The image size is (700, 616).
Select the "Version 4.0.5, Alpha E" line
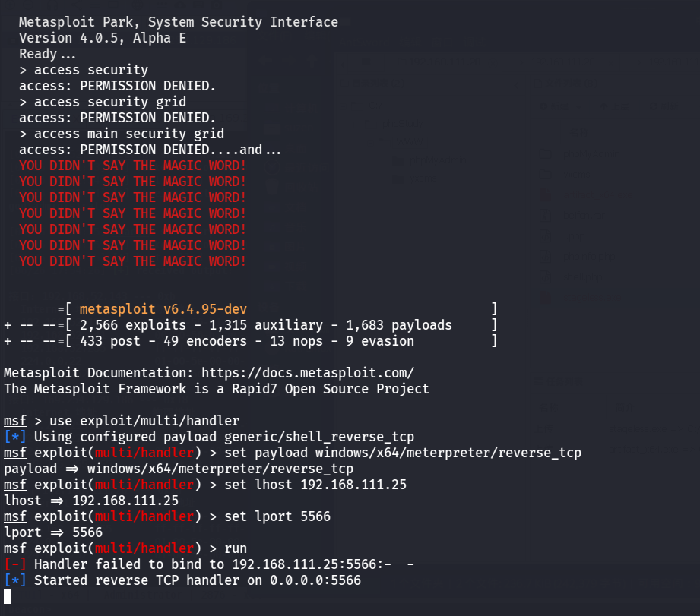(103, 38)
